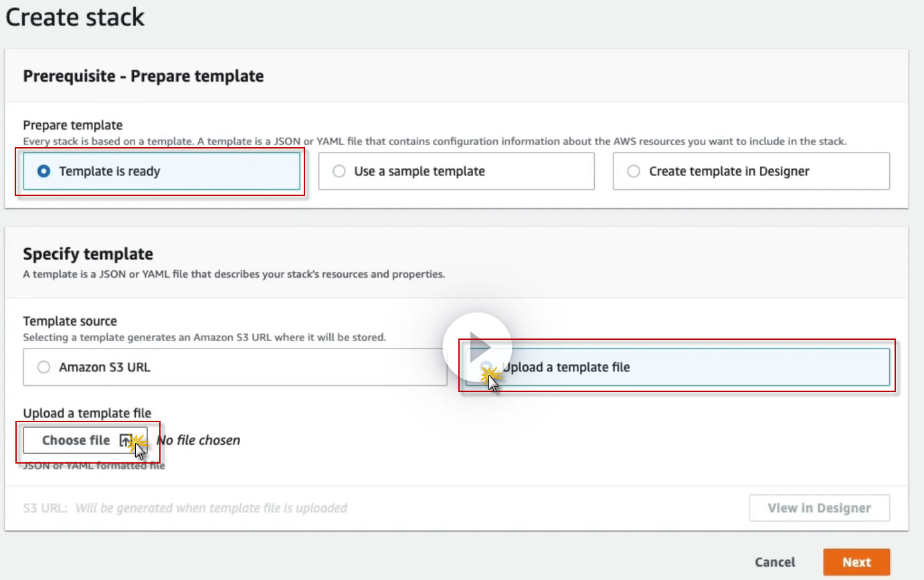
Task: Click the 'Create stack' page heading
Action: [75, 17]
